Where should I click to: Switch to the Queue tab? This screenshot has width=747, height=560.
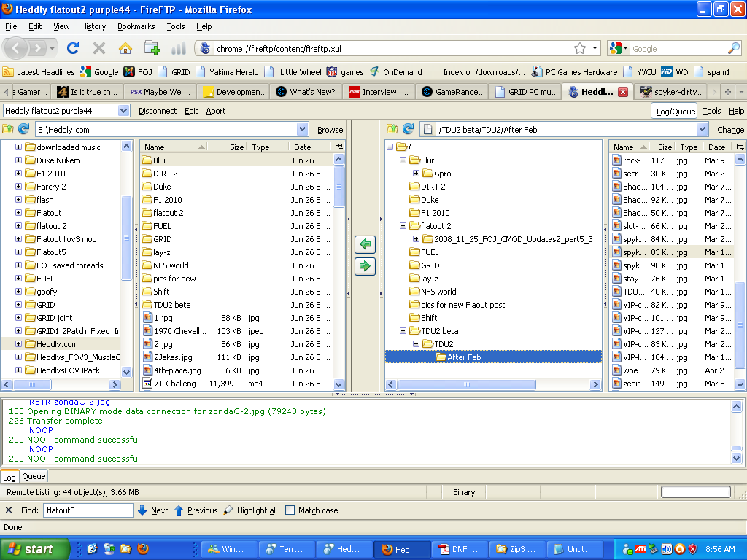34,476
